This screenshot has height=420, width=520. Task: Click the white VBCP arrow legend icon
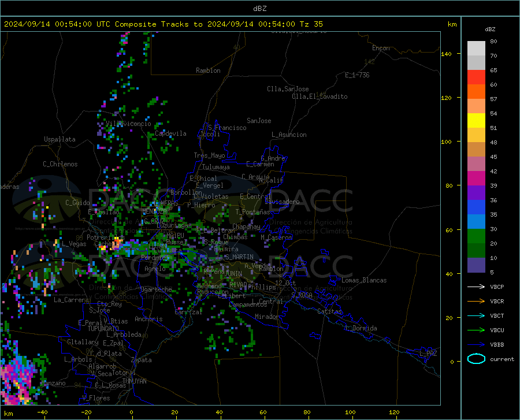pyautogui.click(x=476, y=287)
